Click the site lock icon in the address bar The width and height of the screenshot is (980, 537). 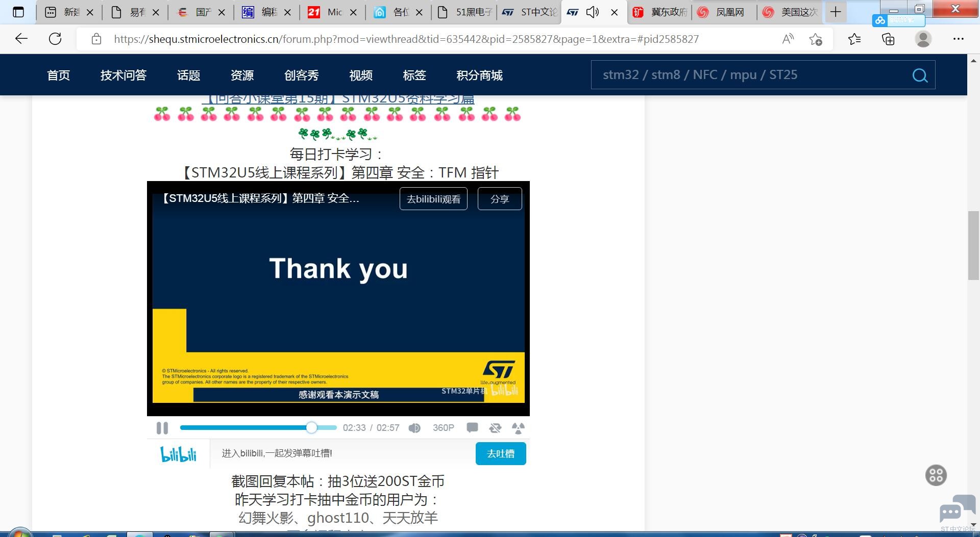[96, 39]
